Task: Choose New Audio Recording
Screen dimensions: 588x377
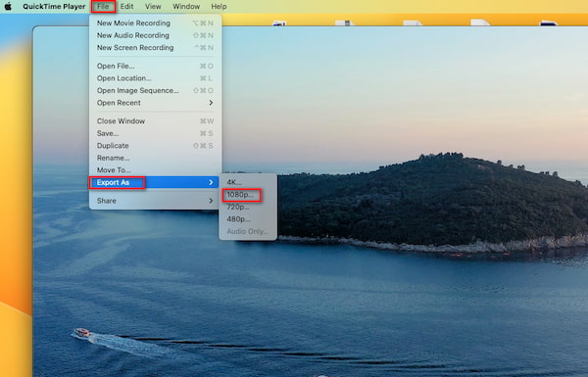Action: pos(155,35)
